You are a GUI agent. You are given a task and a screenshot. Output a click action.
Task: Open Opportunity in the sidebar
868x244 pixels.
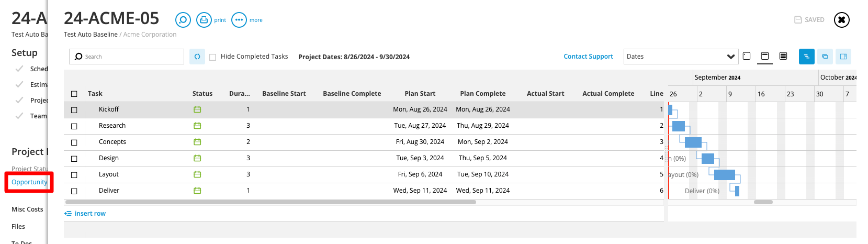point(29,182)
